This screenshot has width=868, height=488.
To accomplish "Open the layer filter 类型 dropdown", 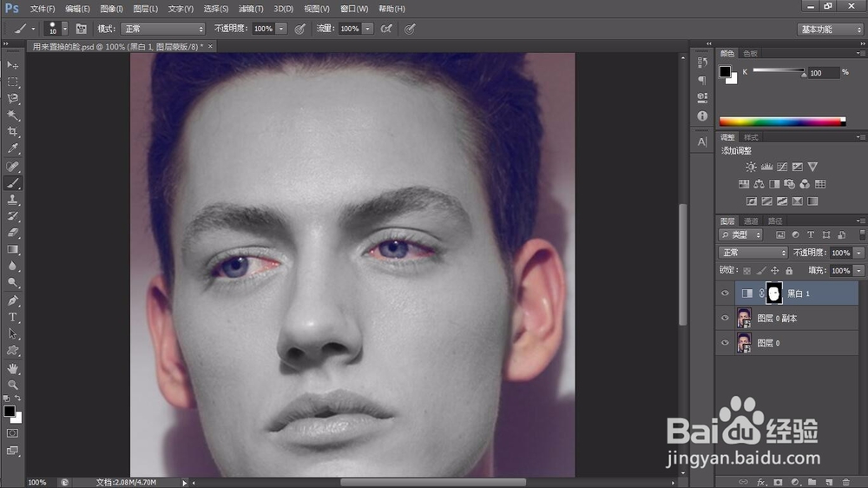I will pyautogui.click(x=740, y=234).
